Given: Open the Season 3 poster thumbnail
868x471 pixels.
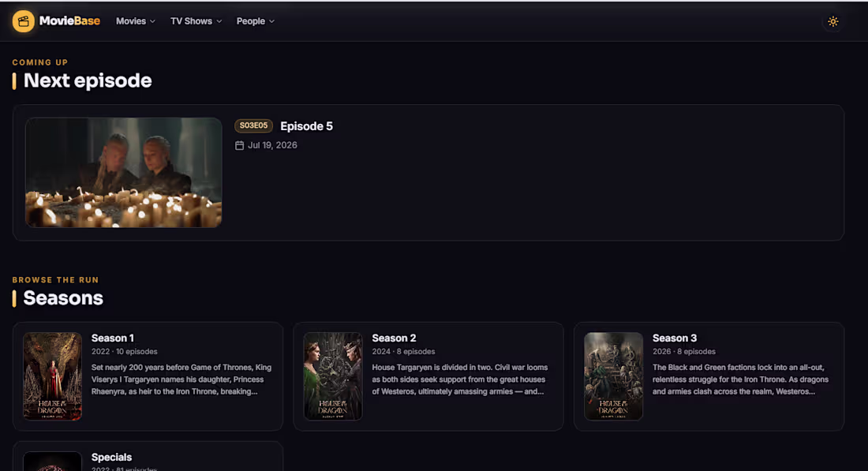Looking at the screenshot, I should click(x=613, y=376).
